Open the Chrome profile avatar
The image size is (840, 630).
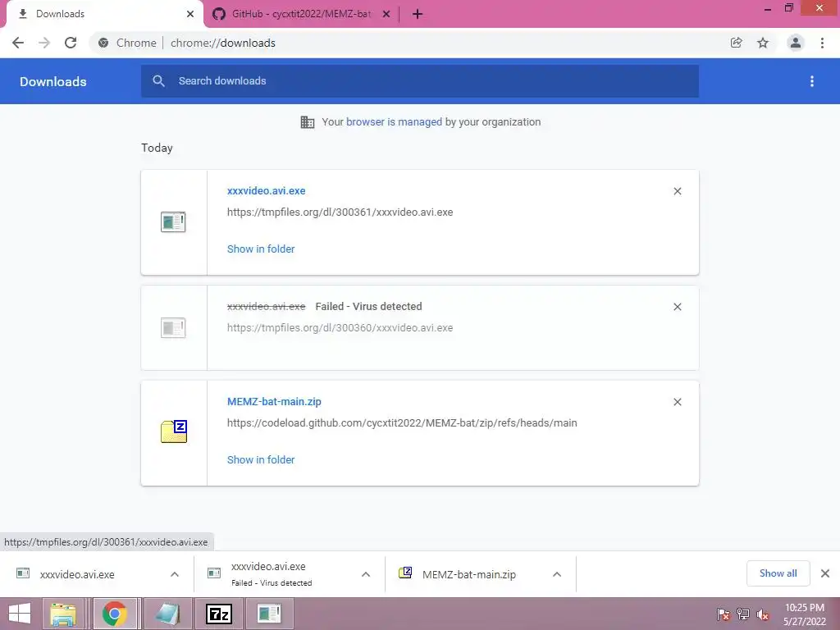coord(796,43)
